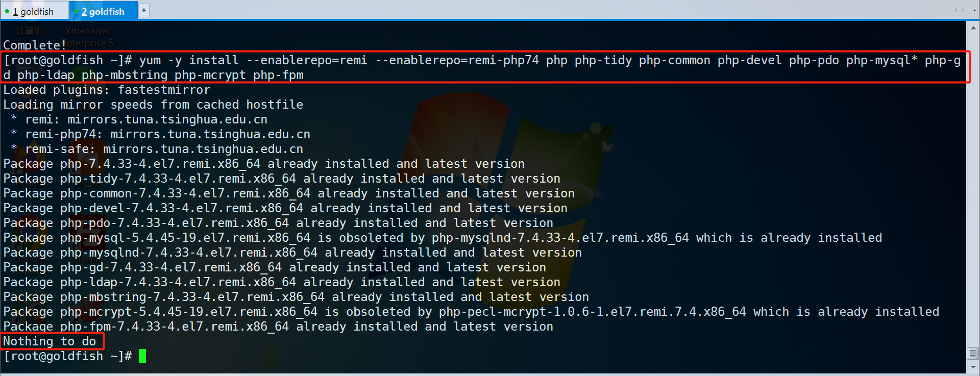Click the "Nothing to do" output line
This screenshot has width=980, height=376.
(50, 341)
